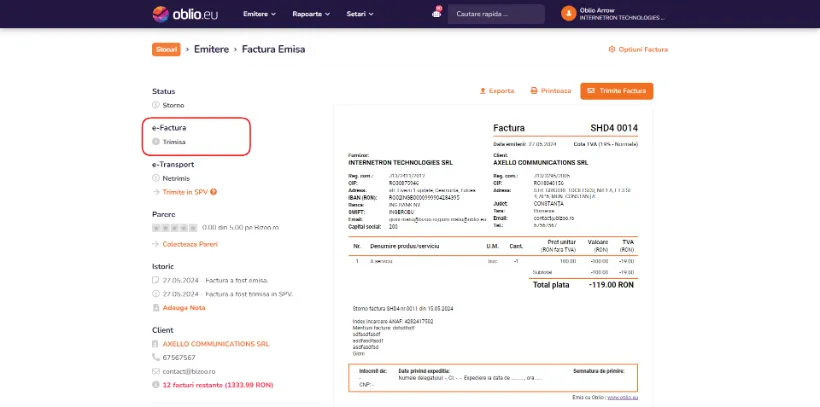Click the info icon beside facturi restante
Screen dimensions: 820x407
pyautogui.click(x=155, y=385)
